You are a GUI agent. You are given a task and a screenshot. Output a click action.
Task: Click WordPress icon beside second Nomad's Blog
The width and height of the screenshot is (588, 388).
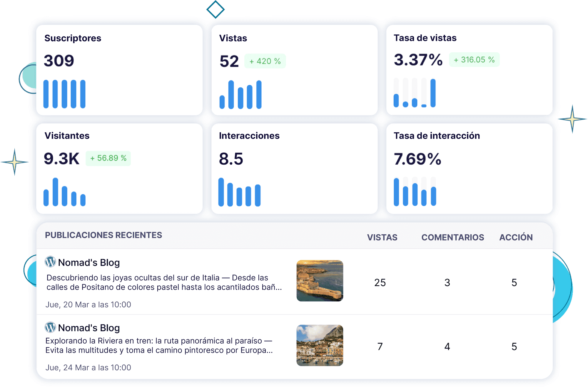coord(50,327)
